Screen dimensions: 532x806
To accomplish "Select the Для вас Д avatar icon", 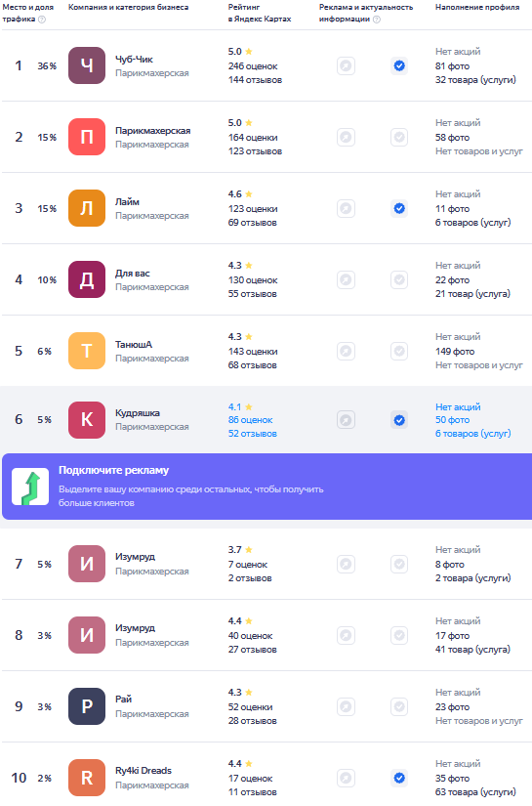I will pyautogui.click(x=87, y=279).
